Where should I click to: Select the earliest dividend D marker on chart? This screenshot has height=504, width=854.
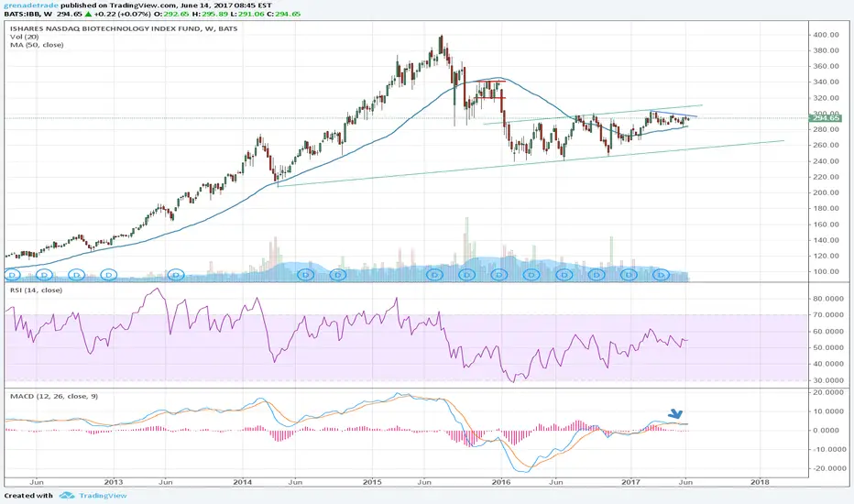(x=13, y=275)
